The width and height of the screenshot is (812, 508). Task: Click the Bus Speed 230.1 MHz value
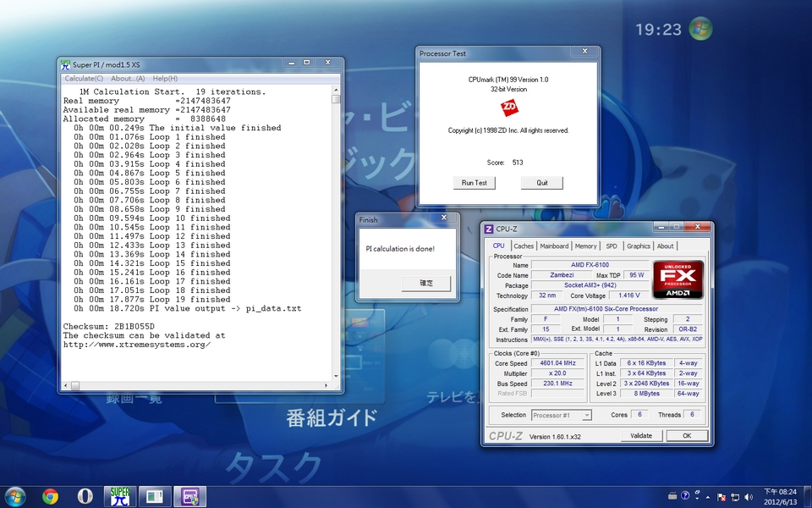[557, 384]
